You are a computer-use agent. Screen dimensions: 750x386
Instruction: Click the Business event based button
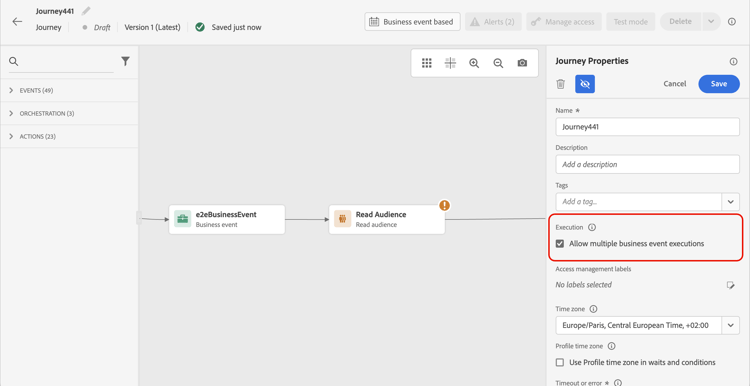(x=412, y=22)
